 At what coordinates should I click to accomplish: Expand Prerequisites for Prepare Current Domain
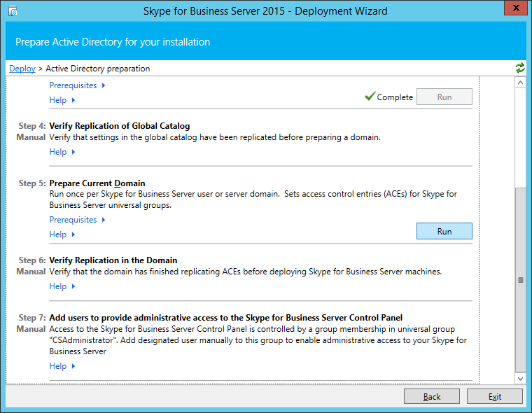(78, 220)
